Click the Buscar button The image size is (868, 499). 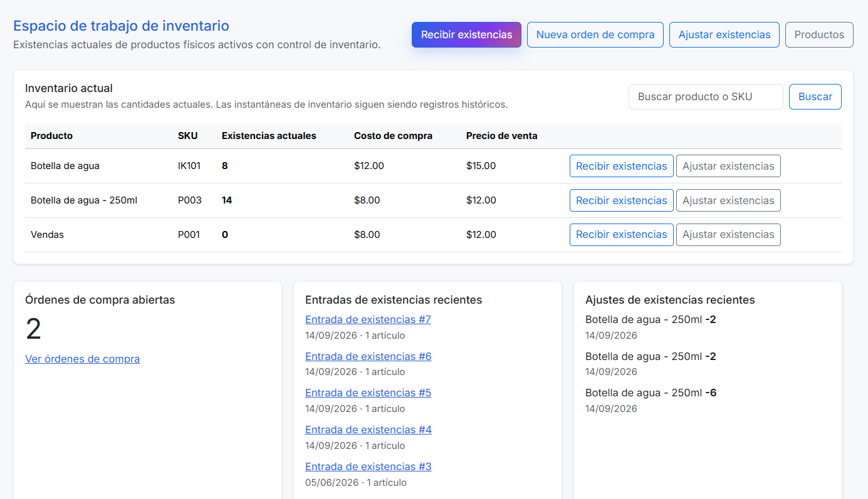coord(815,97)
